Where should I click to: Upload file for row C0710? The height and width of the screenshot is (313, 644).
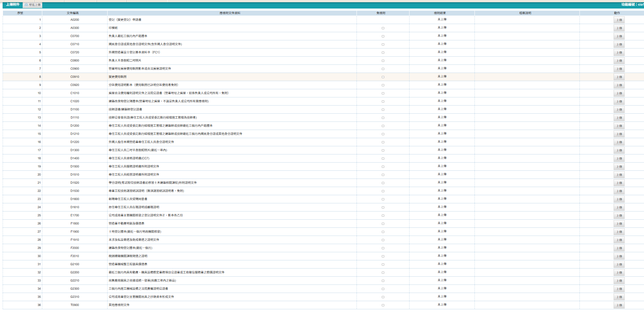619,44
